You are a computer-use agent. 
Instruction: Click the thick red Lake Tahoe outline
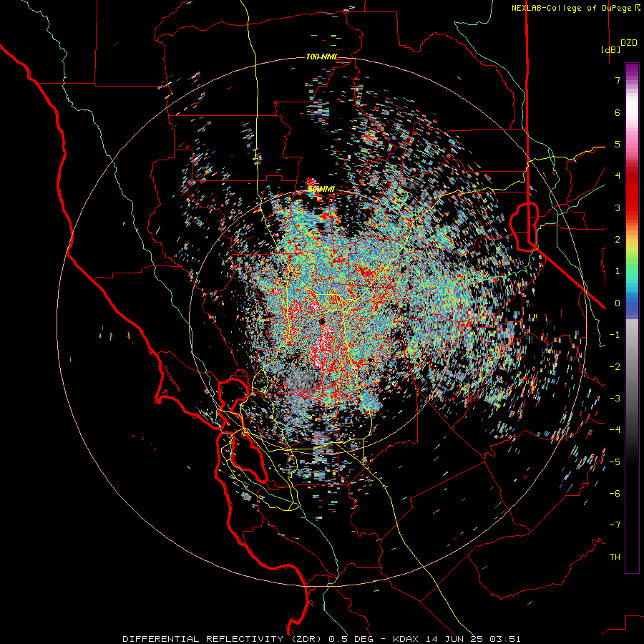(x=525, y=226)
